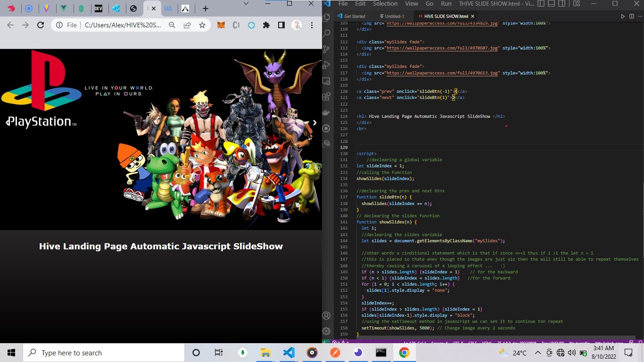Open the Extensions view in VS Code
644x362 pixels.
point(326,97)
